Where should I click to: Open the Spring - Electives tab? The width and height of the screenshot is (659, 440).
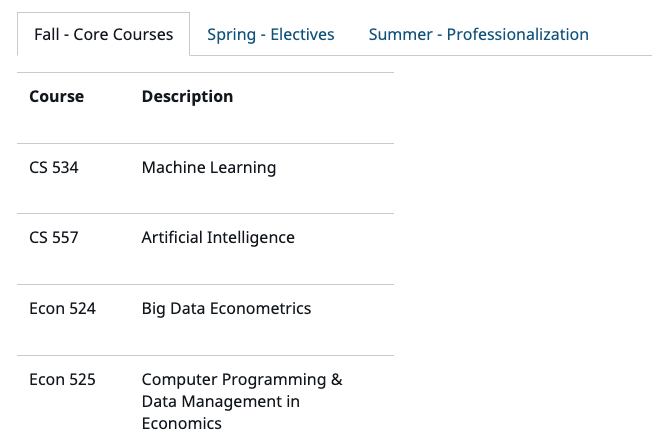point(271,34)
